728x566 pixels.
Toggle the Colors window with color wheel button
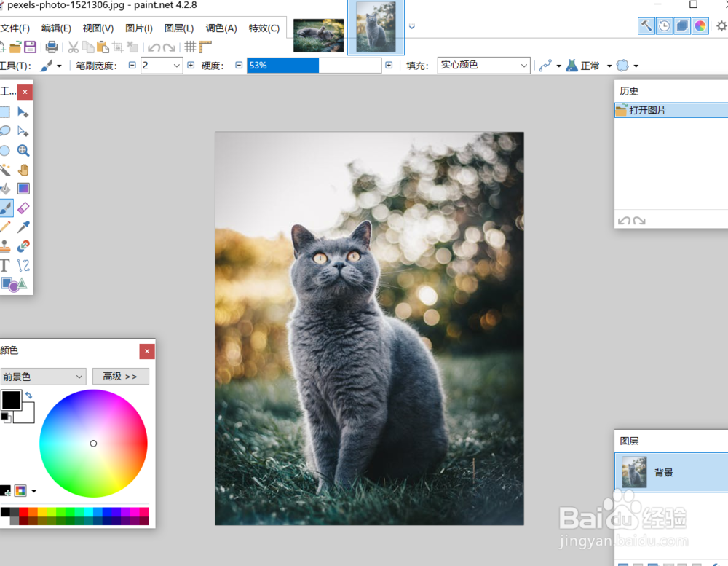click(x=700, y=25)
